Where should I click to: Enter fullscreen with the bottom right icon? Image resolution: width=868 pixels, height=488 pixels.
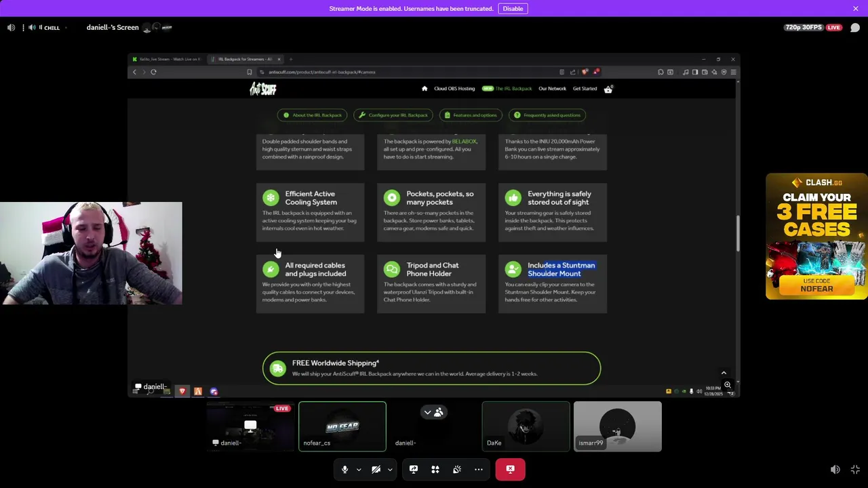click(x=856, y=470)
